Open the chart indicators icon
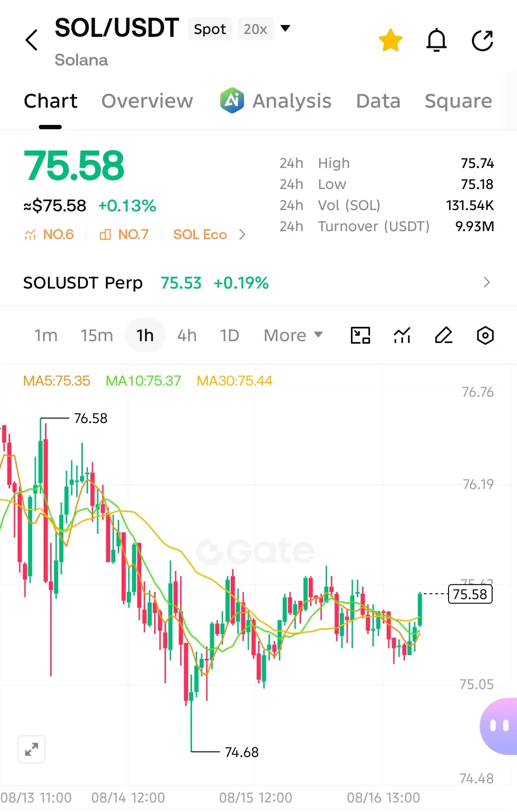 pyautogui.click(x=402, y=335)
